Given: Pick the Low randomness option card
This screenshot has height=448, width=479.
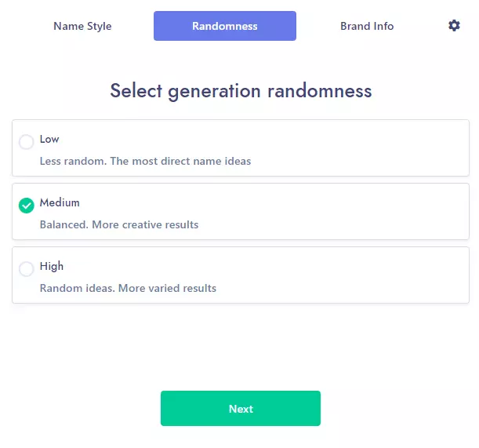Looking at the screenshot, I should [241, 148].
